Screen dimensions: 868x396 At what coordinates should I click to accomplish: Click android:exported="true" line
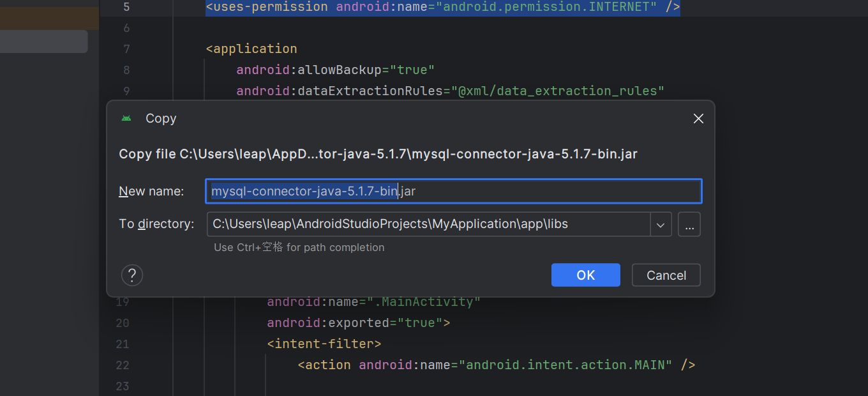click(359, 323)
